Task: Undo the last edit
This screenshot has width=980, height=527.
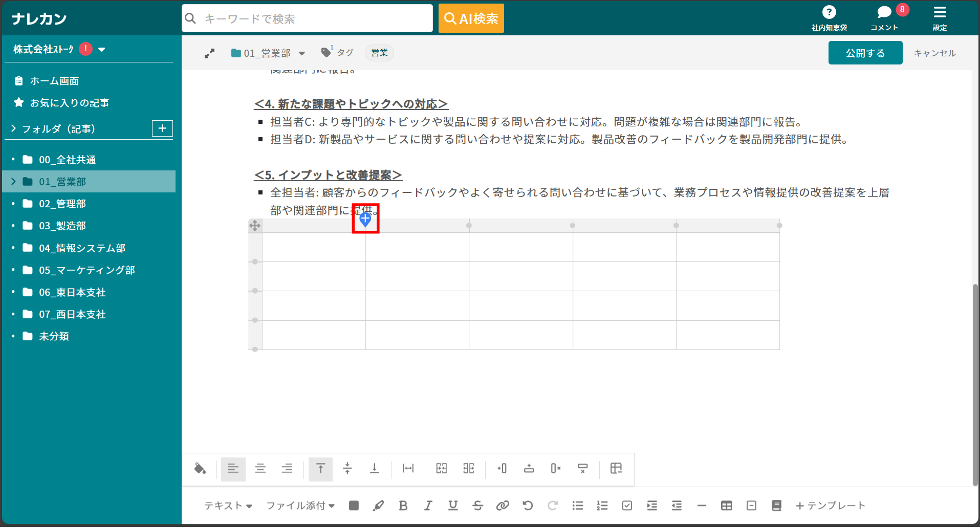Action: click(x=528, y=506)
